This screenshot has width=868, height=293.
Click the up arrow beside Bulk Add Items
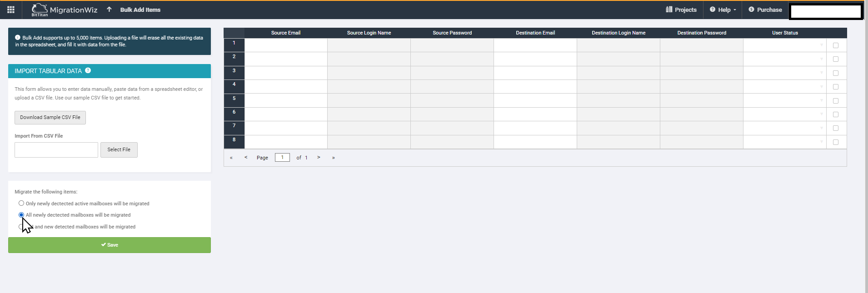click(x=109, y=10)
